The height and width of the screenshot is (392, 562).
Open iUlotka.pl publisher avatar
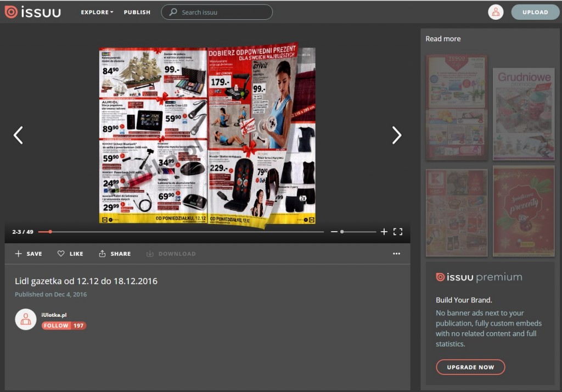[x=25, y=319]
